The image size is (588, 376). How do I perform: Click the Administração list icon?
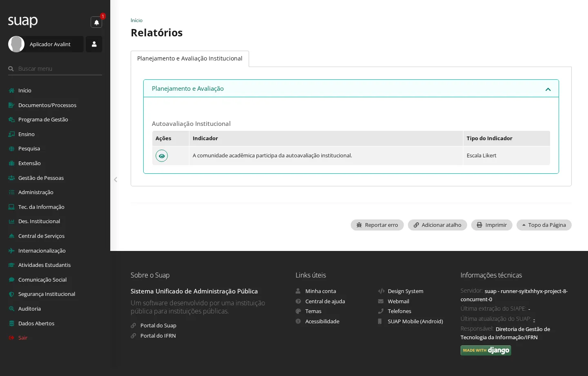(x=11, y=192)
